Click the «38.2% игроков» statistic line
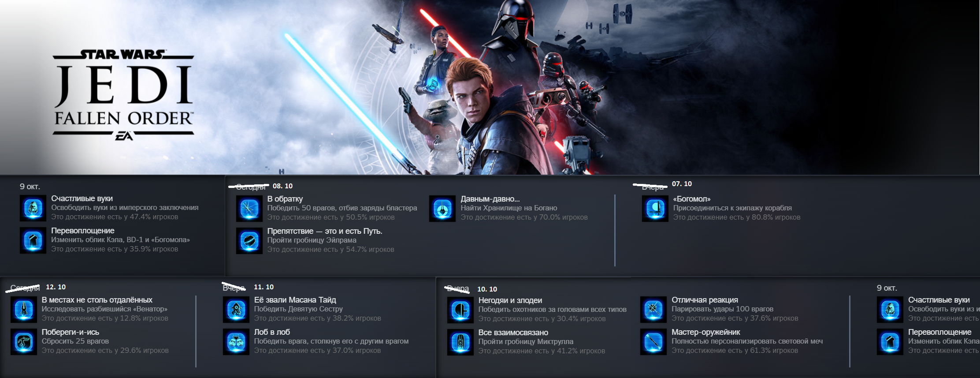The height and width of the screenshot is (378, 980). pyautogui.click(x=318, y=318)
